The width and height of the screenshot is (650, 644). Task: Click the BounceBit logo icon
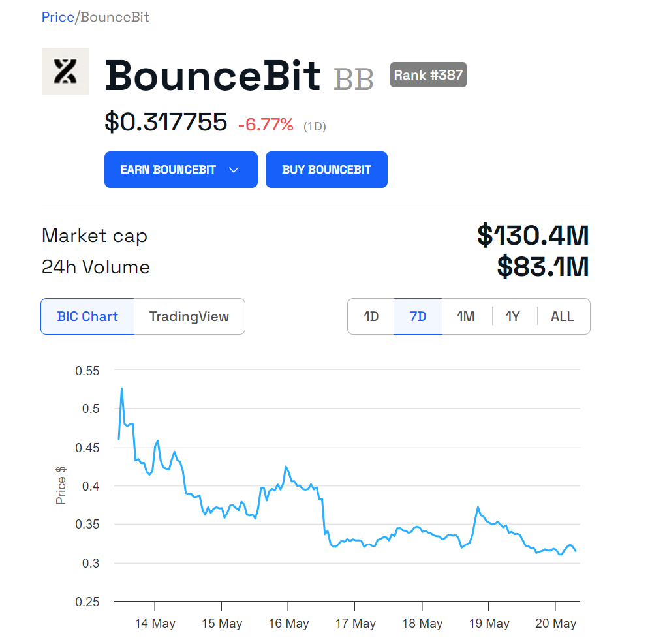coord(65,71)
